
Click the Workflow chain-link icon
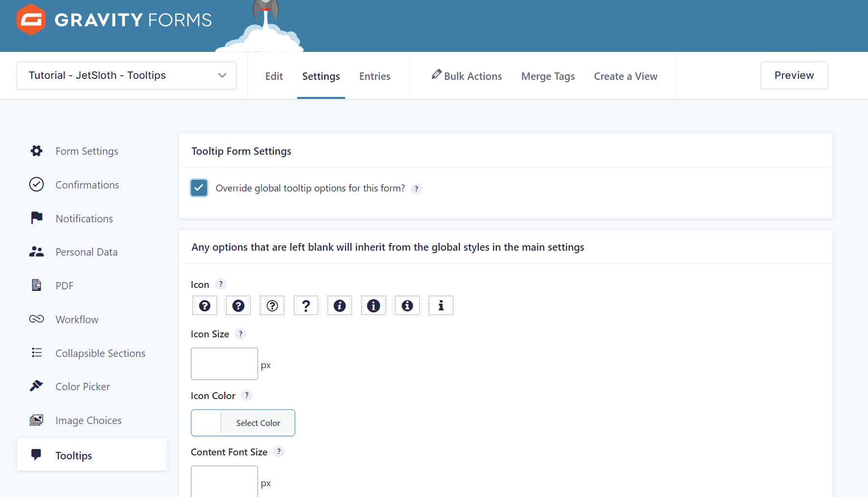36,319
